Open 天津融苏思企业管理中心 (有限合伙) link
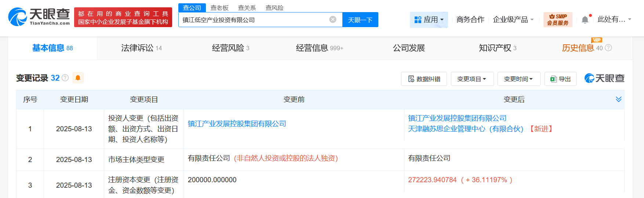This screenshot has height=198, width=644. coord(466,129)
